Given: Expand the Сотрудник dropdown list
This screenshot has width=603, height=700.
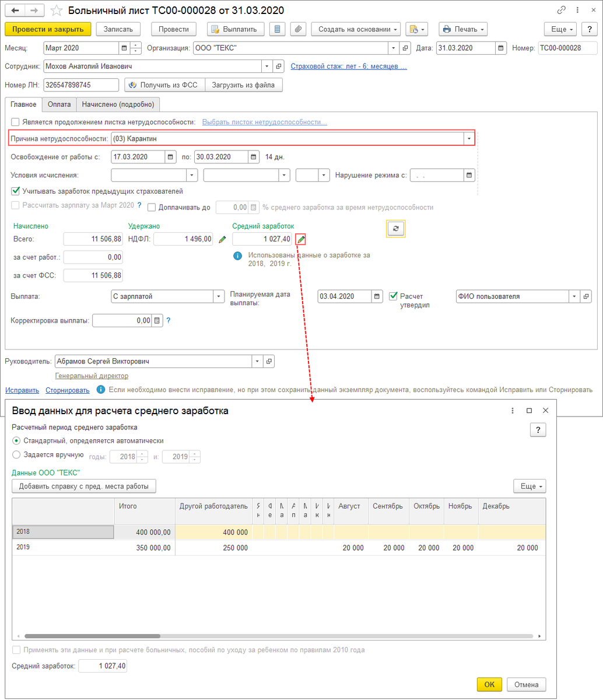Looking at the screenshot, I should point(268,66).
